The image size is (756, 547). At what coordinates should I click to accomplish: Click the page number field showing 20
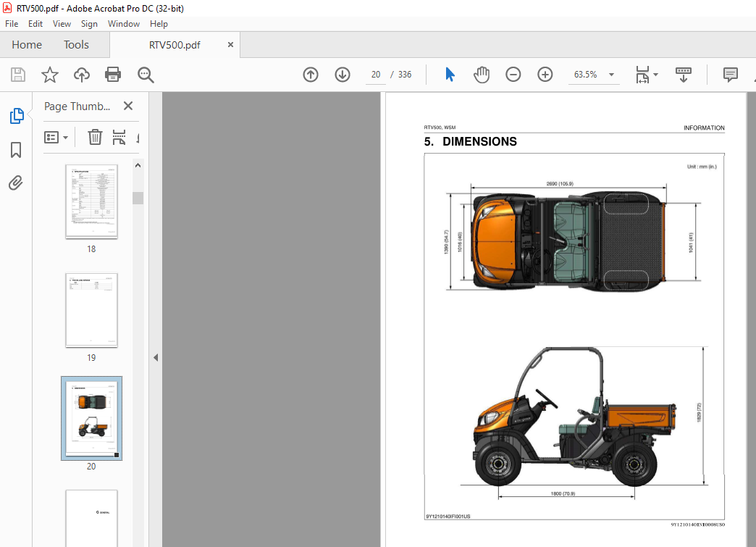pyautogui.click(x=376, y=75)
